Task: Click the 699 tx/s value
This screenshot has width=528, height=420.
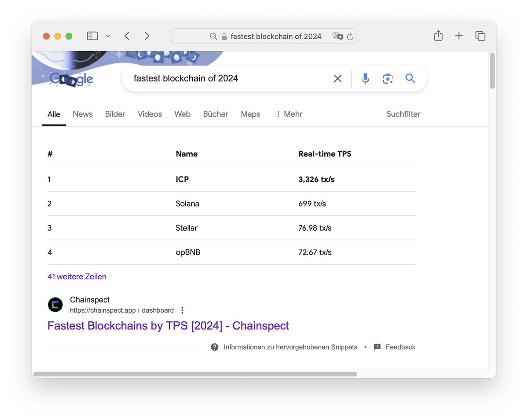Action: tap(312, 203)
